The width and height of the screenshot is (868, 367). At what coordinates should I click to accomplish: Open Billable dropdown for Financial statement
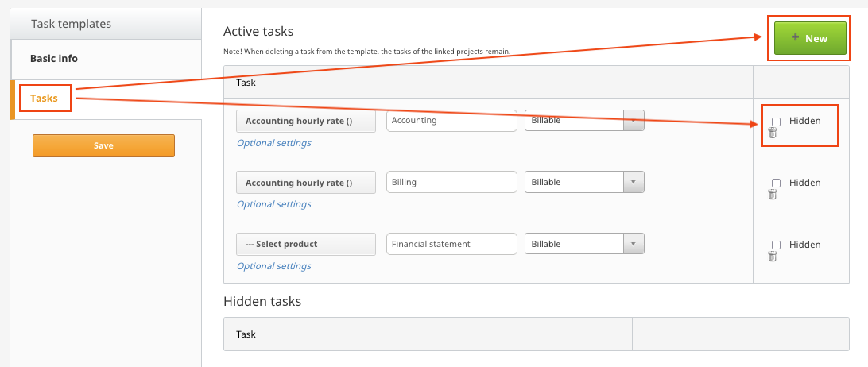(x=584, y=244)
